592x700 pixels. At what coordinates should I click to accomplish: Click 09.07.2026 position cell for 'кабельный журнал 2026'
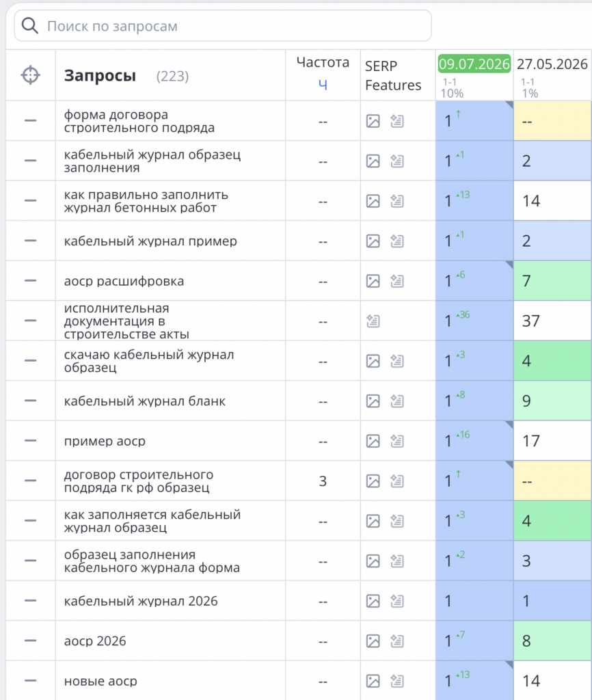point(474,601)
